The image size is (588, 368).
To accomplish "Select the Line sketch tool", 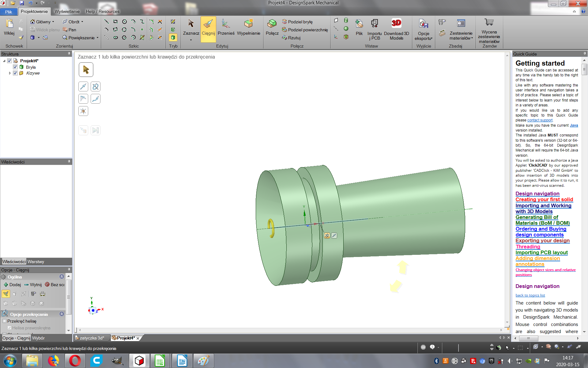I will (106, 21).
